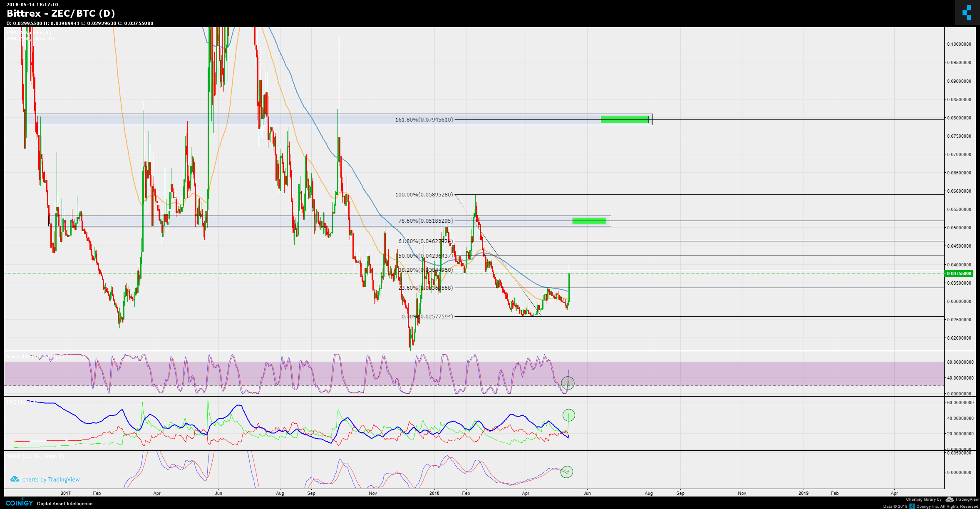Click the 38.20% Fibonacci level label
The image size is (980, 509).
pos(426,270)
